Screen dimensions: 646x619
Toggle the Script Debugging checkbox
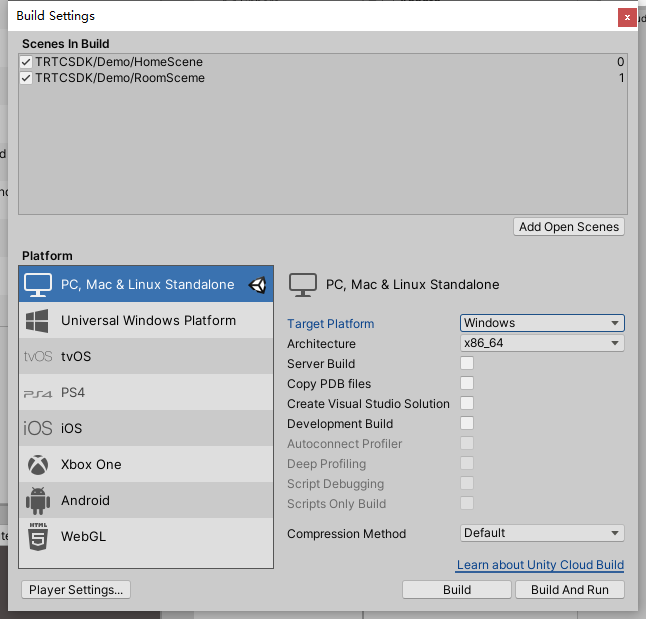[x=467, y=483]
